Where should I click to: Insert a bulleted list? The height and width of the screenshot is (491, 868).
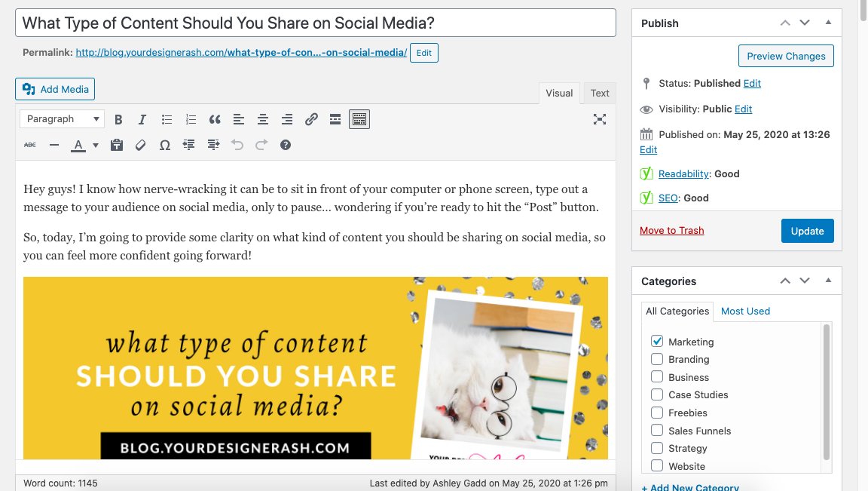point(167,119)
